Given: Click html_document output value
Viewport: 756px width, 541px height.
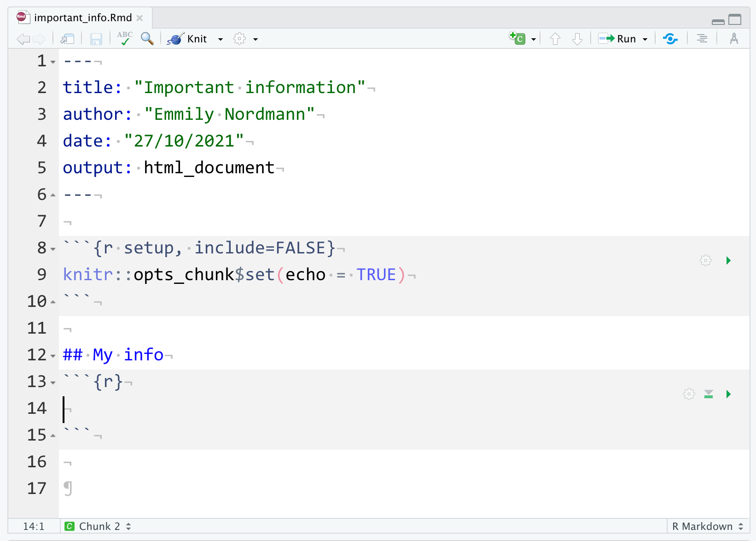Looking at the screenshot, I should 209,167.
